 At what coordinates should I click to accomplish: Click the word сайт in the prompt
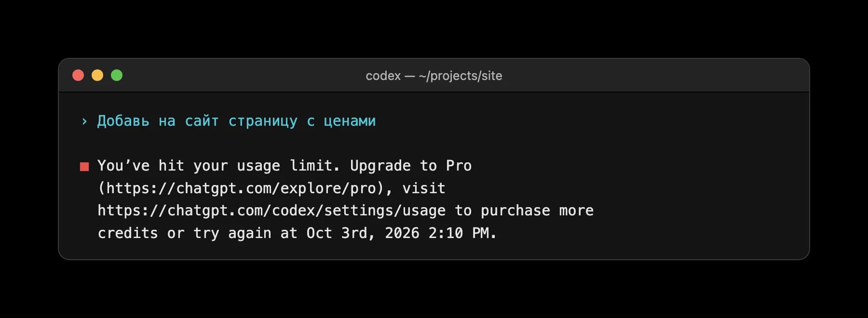202,121
